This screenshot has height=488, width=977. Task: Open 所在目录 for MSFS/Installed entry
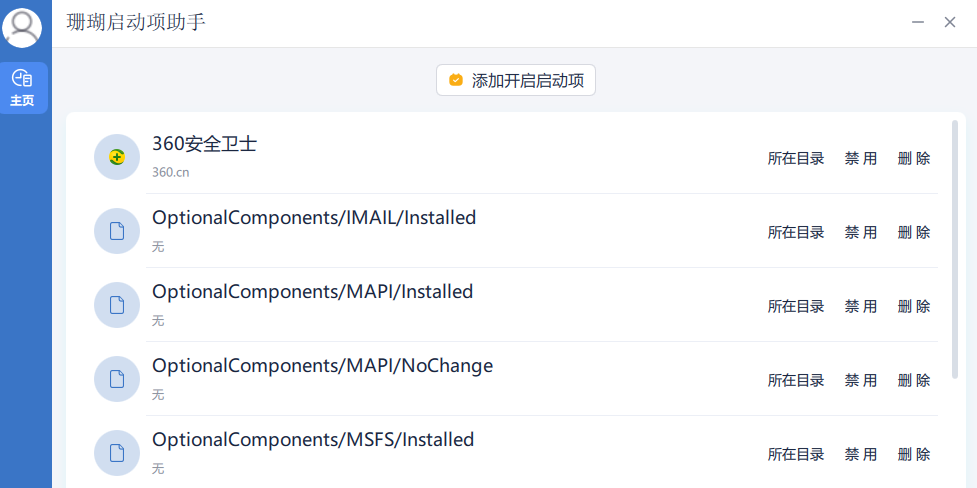[796, 454]
